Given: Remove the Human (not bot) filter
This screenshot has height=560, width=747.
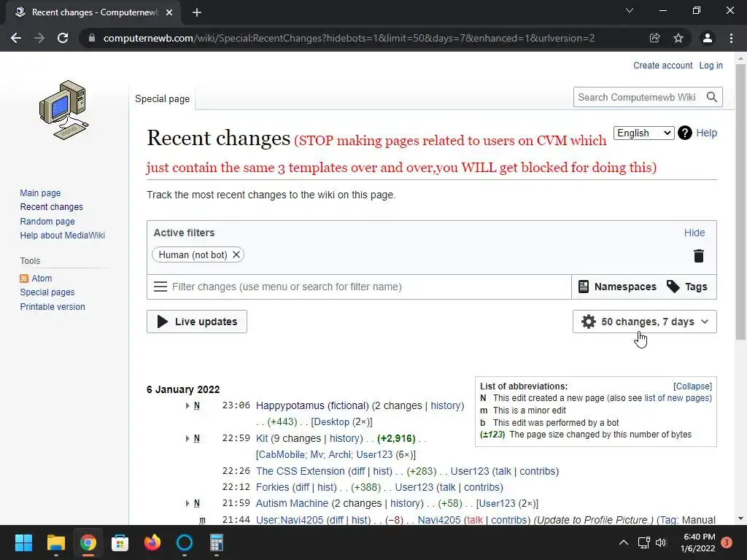Looking at the screenshot, I should coord(236,254).
